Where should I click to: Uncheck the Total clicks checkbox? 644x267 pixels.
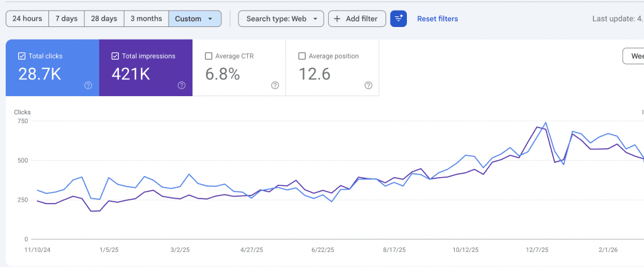coord(22,56)
